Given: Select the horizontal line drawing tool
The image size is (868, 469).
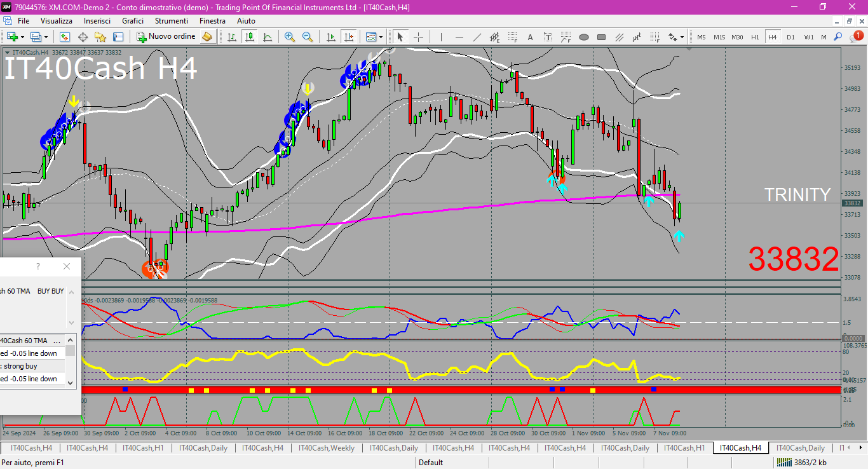Looking at the screenshot, I should [x=459, y=37].
